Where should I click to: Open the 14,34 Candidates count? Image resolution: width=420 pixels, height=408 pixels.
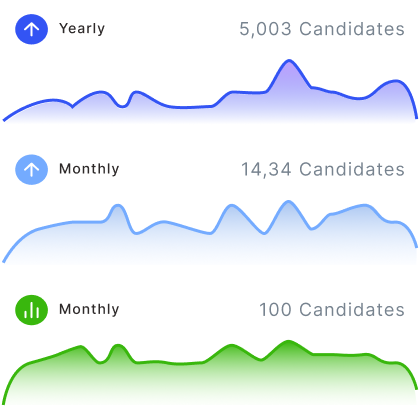pos(323,170)
